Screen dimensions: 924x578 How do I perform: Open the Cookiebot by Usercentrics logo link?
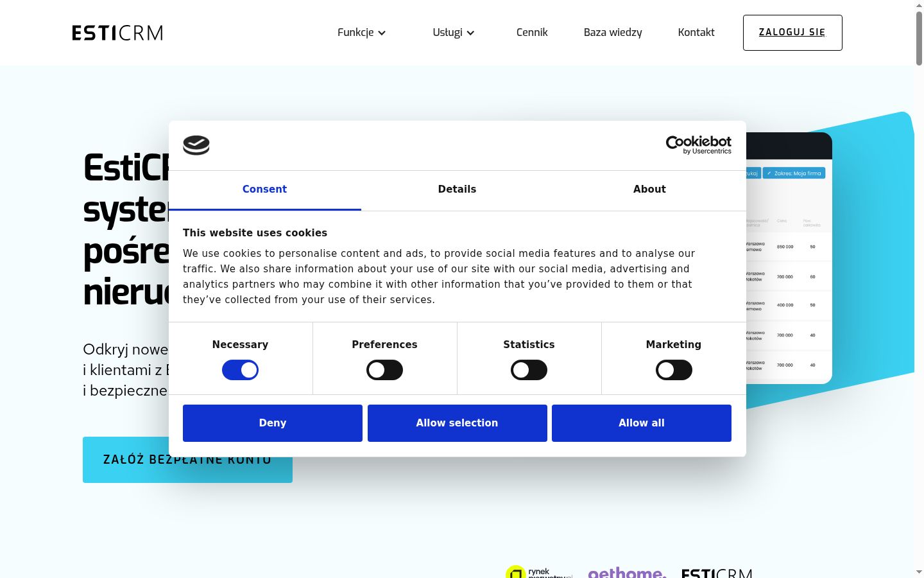(698, 145)
